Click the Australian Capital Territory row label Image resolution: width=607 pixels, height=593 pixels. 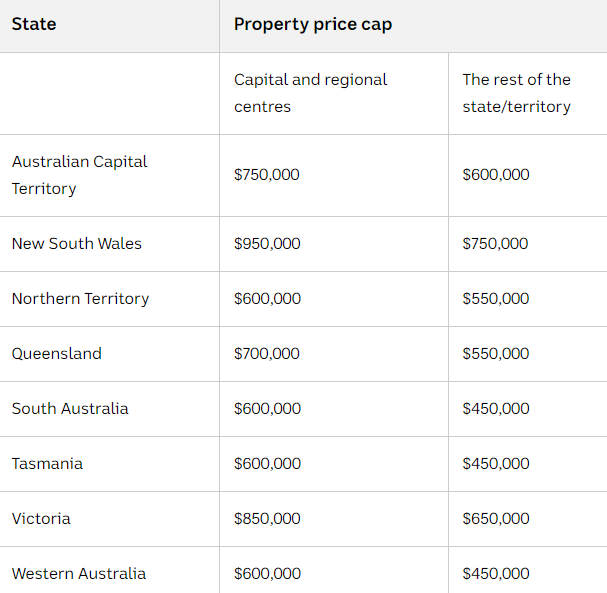pos(79,175)
